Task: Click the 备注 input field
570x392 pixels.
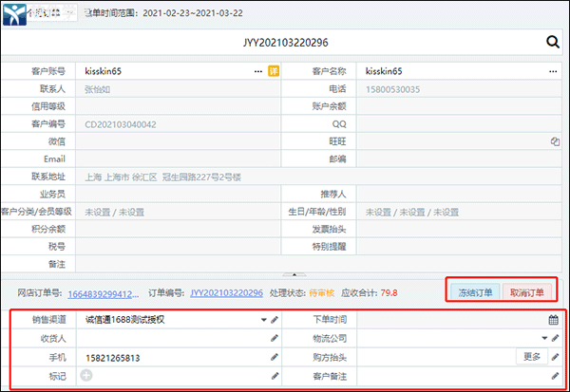Action: click(318, 264)
